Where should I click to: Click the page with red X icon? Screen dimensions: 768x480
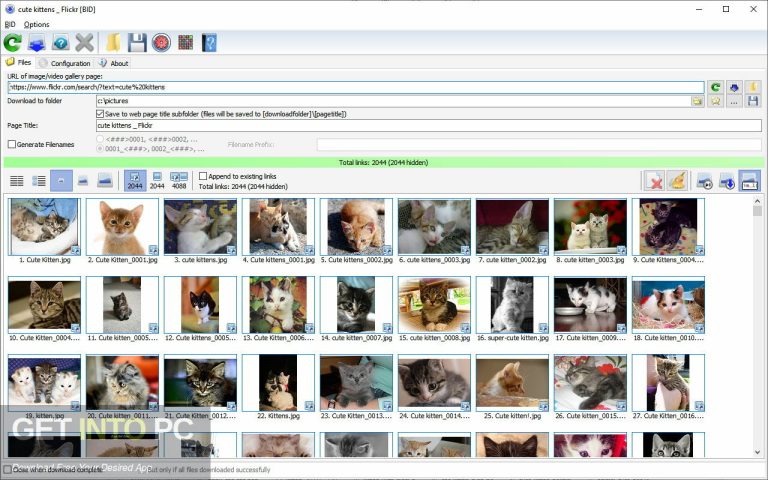point(654,181)
